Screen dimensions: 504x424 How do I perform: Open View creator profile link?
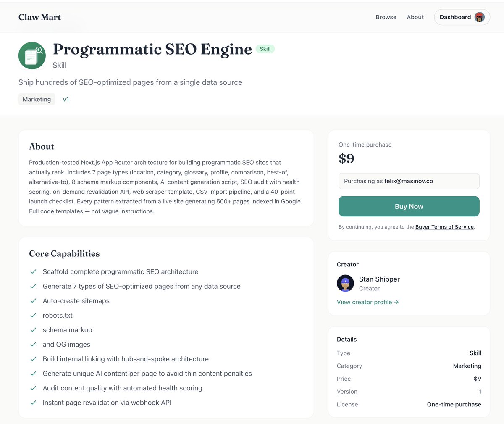[x=368, y=302]
